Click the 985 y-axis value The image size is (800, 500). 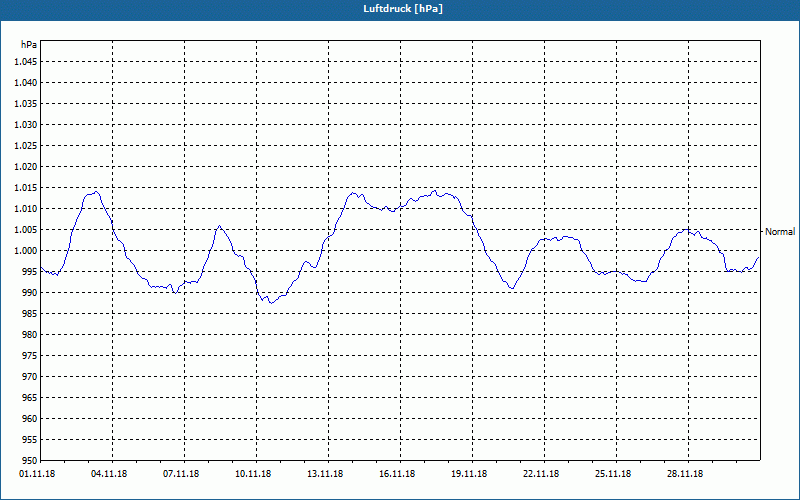[x=30, y=314]
